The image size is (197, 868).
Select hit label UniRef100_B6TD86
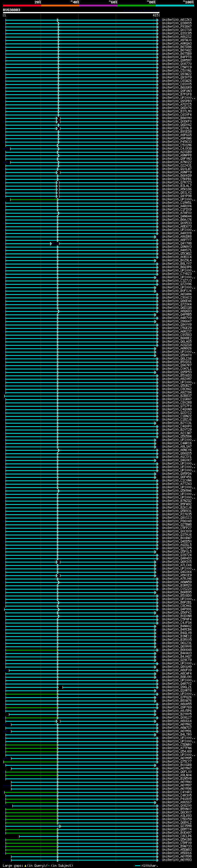pyautogui.click(x=177, y=47)
